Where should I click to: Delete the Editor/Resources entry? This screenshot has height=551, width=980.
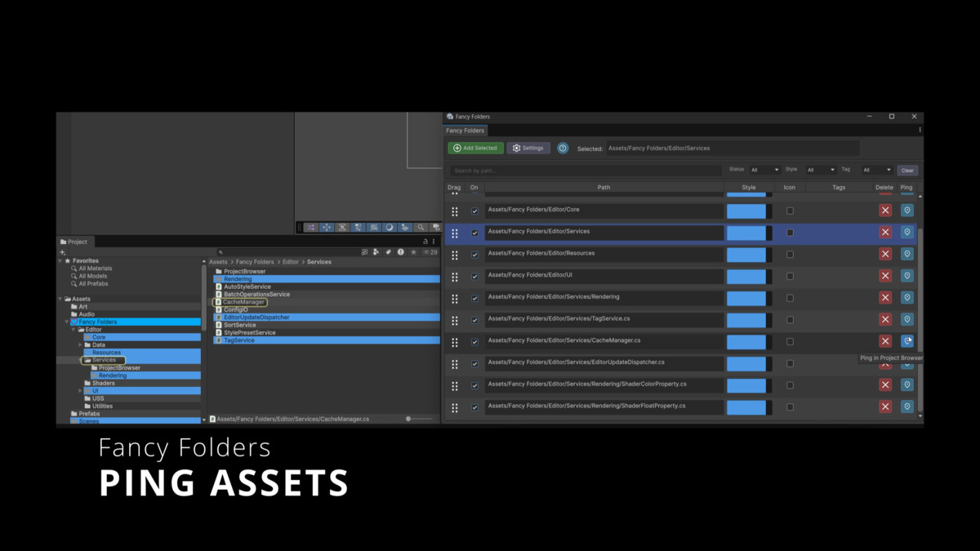884,254
